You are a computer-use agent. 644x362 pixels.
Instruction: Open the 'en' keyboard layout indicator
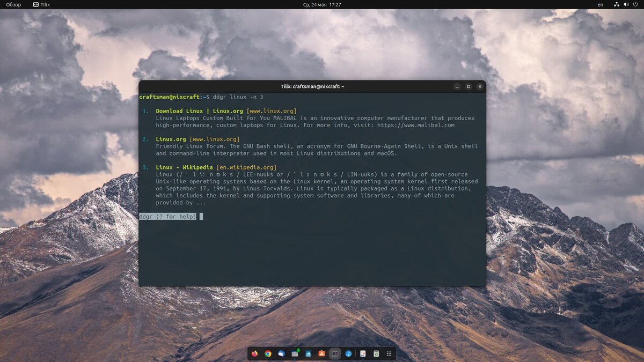[600, 4]
